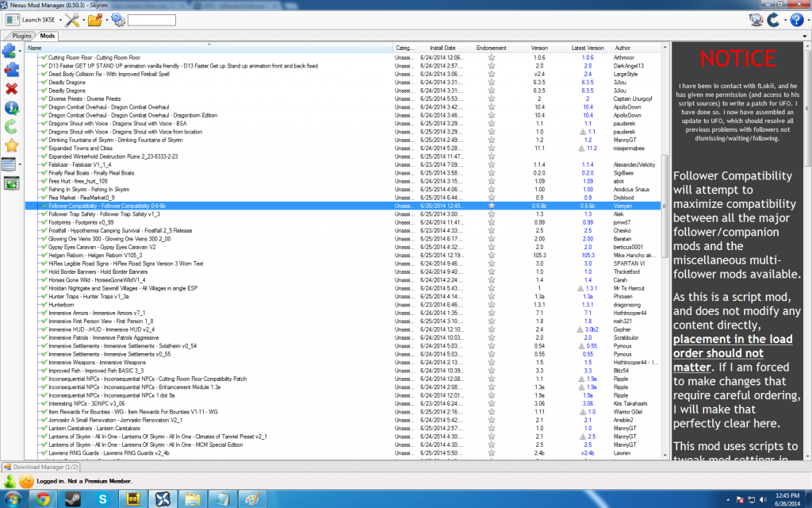Click the Deactivate Mod puzzle icon with red arrow
Viewport: 812px width, 508px height.
[x=10, y=70]
